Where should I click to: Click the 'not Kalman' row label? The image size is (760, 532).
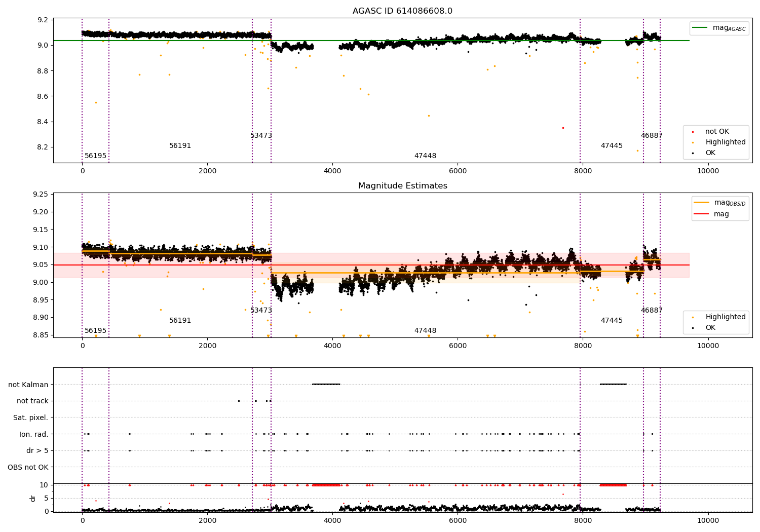[x=28, y=385]
